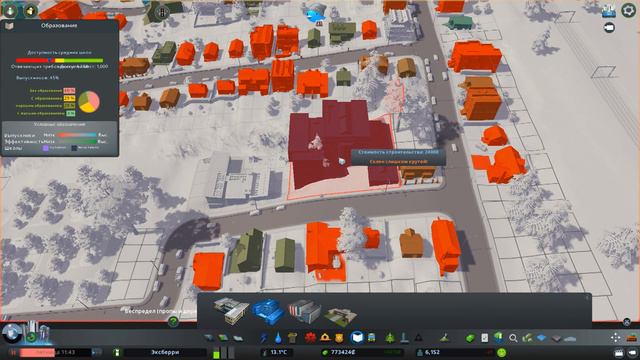Select the elementary school building thumbnail
The image size is (640, 360).
point(231,311)
